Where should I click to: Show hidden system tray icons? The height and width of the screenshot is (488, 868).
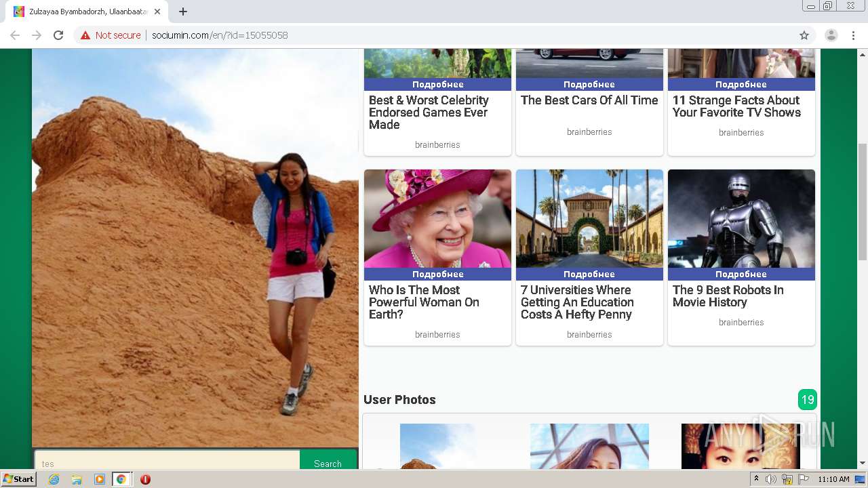(x=756, y=479)
